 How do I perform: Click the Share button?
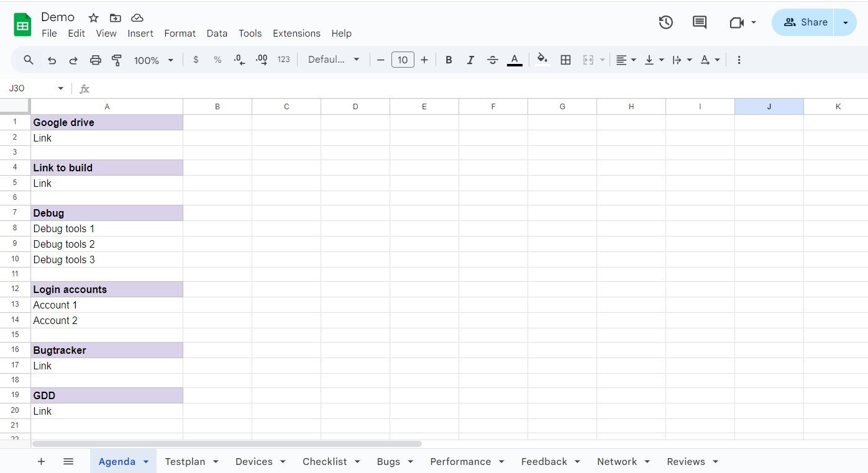point(805,22)
